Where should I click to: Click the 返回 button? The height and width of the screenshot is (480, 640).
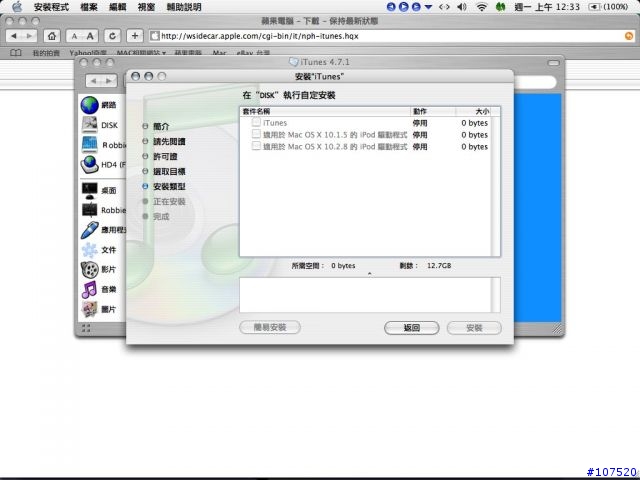point(411,328)
